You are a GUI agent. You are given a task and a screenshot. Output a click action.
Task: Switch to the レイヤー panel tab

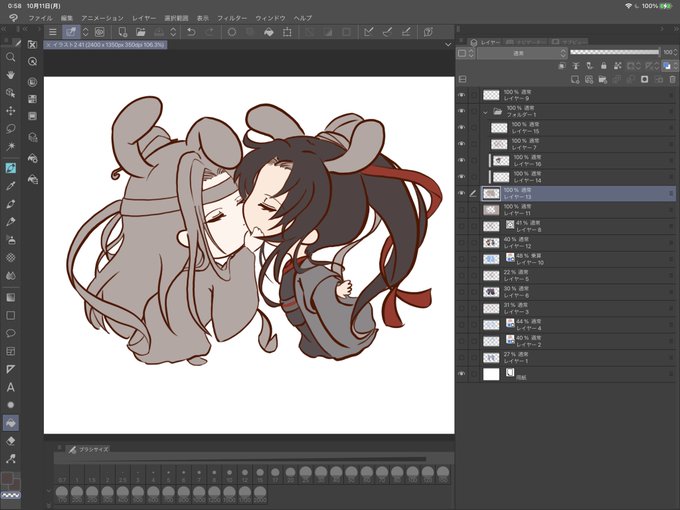(485, 42)
